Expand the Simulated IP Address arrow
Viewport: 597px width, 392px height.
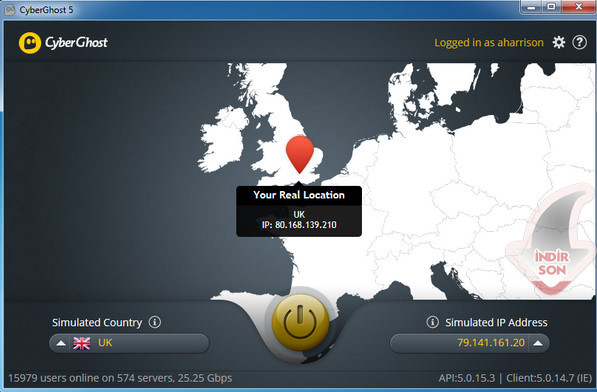click(x=538, y=343)
